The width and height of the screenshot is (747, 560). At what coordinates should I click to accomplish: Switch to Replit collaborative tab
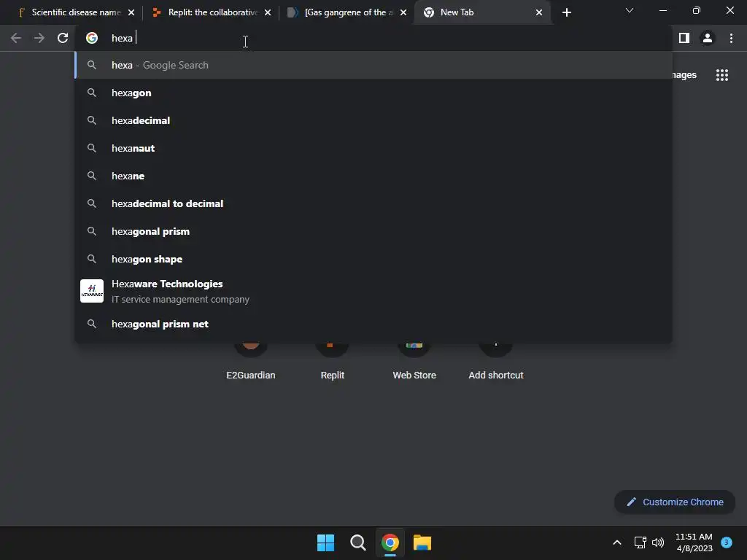[211, 12]
